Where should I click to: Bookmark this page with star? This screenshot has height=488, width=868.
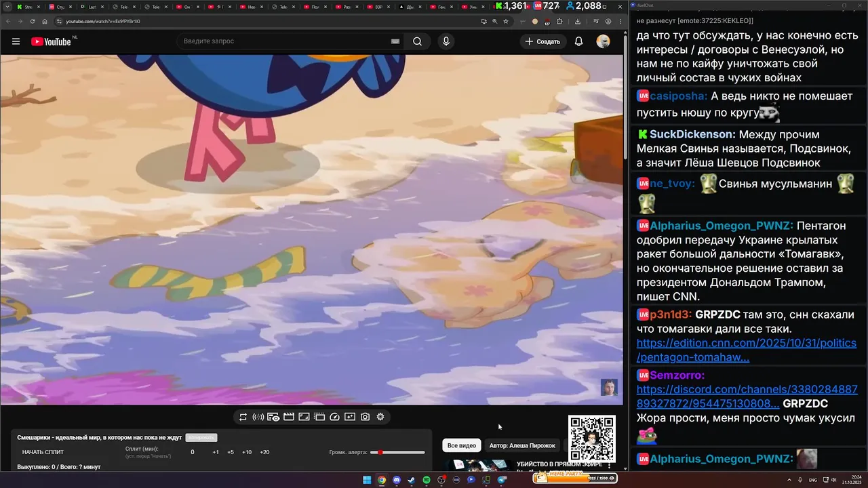[506, 21]
